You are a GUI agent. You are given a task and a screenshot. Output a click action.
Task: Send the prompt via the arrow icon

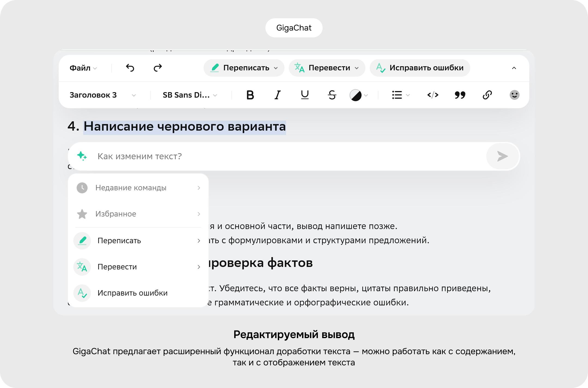(x=502, y=157)
